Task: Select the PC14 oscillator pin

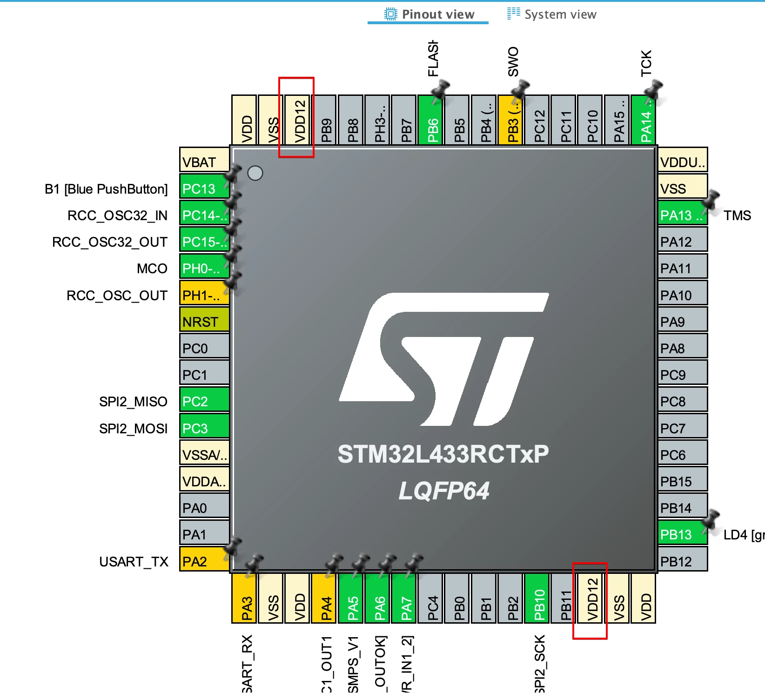Action: (204, 213)
